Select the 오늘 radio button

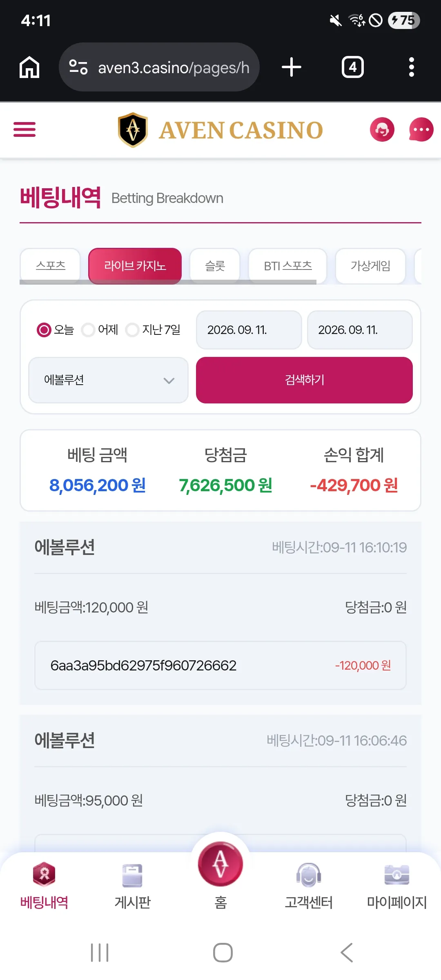pyautogui.click(x=44, y=330)
